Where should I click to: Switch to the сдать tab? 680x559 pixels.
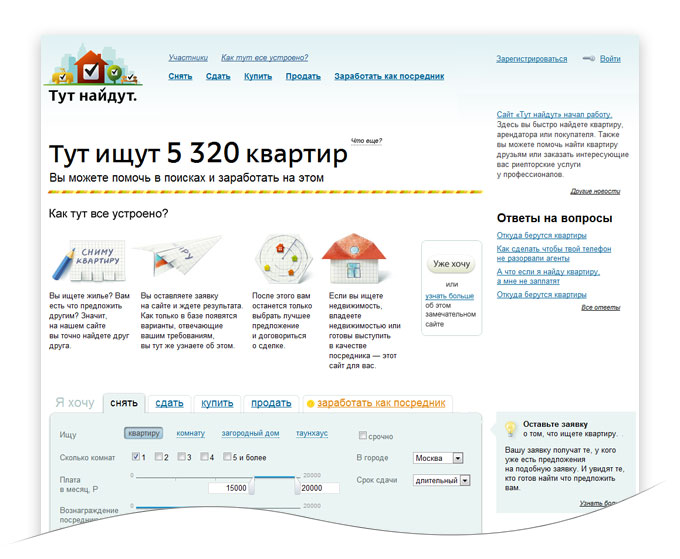(x=169, y=403)
